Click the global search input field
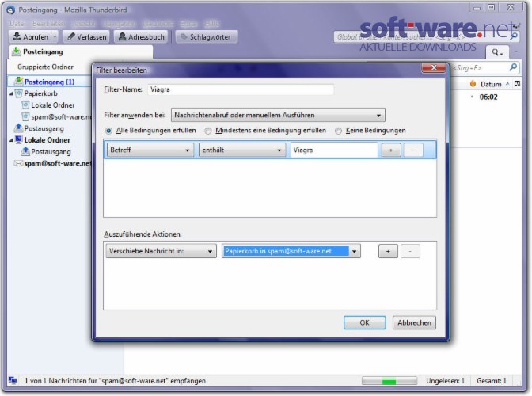 426,36
